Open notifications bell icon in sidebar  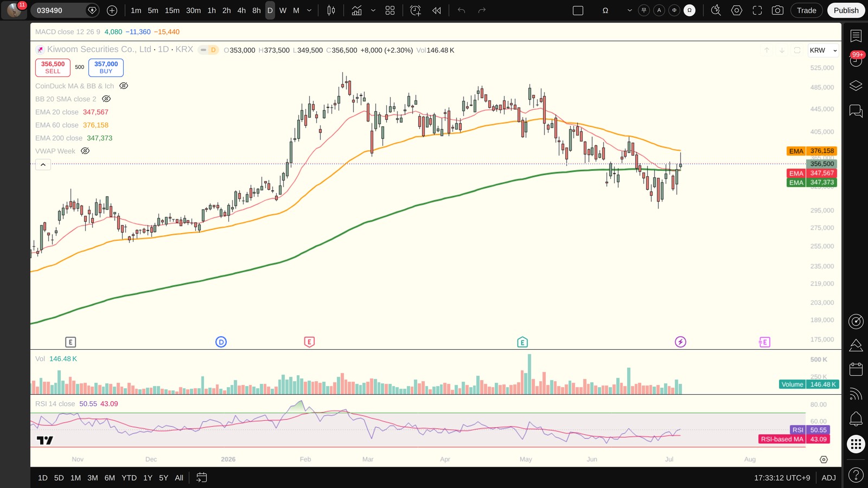pyautogui.click(x=856, y=419)
